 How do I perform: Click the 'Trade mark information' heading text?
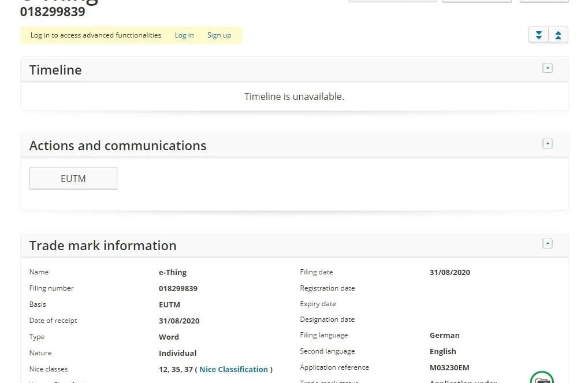pos(103,246)
